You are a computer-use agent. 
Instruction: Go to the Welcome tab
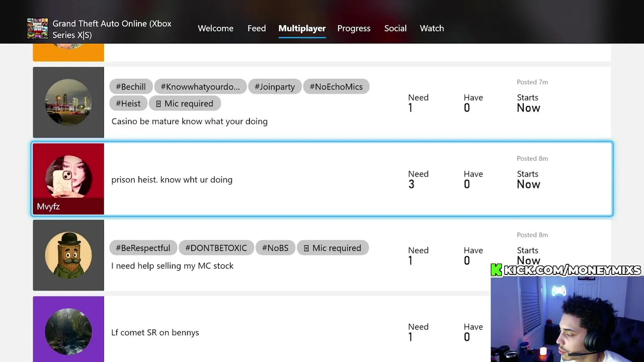click(x=215, y=28)
